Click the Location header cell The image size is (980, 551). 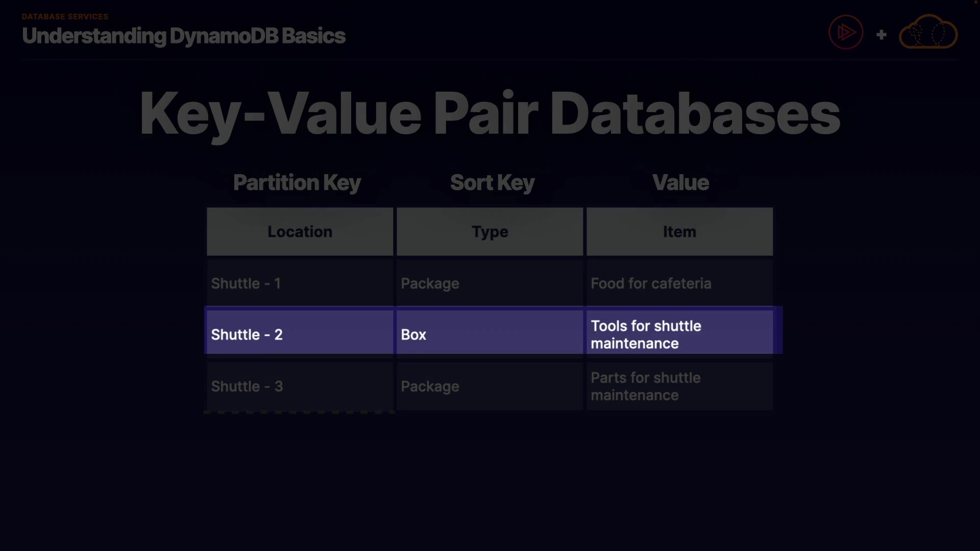pyautogui.click(x=300, y=232)
